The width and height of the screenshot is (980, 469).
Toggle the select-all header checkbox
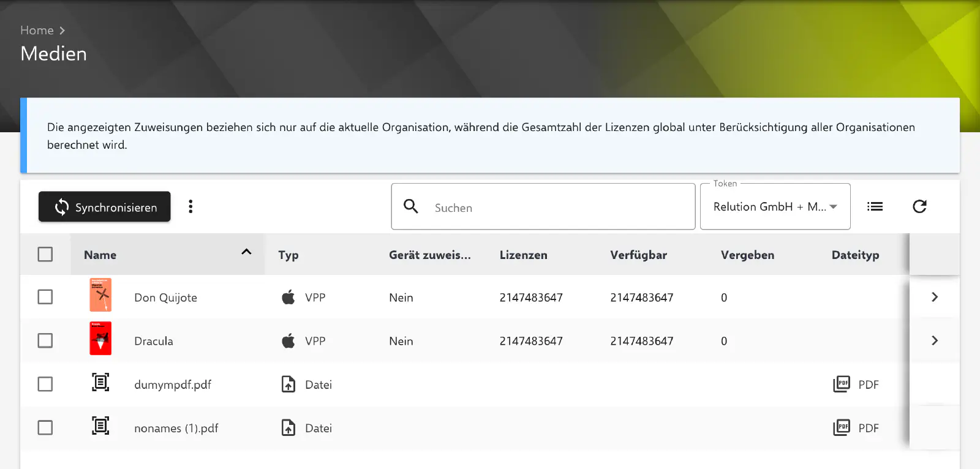coord(45,254)
